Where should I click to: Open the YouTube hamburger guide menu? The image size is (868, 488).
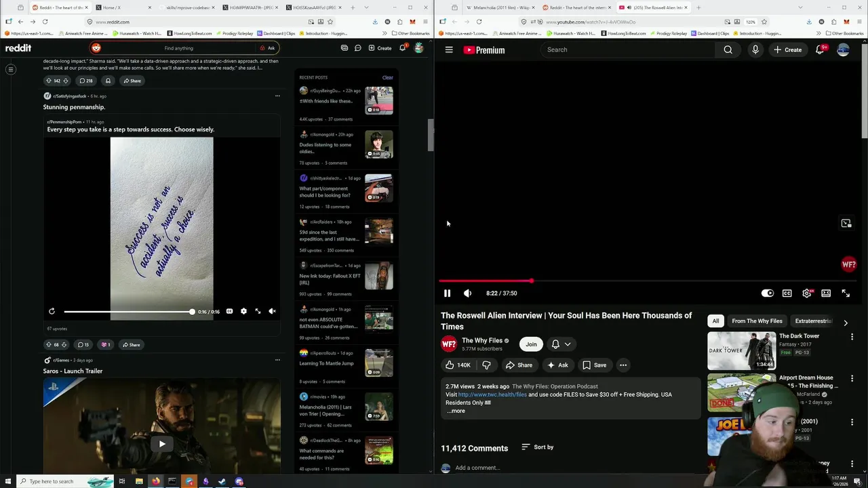pyautogui.click(x=449, y=49)
